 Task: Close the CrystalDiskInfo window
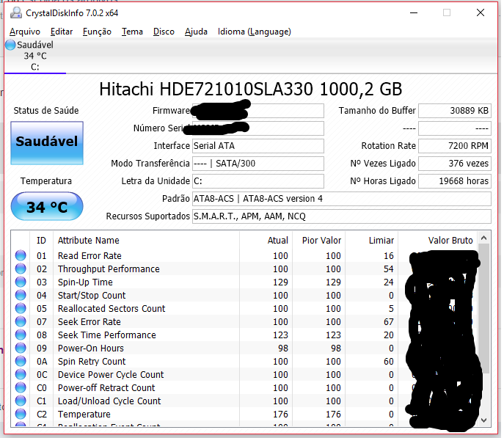481,13
